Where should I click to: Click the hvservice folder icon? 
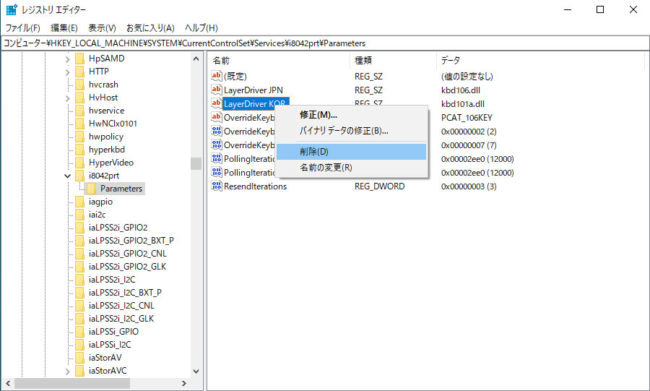tap(80, 111)
